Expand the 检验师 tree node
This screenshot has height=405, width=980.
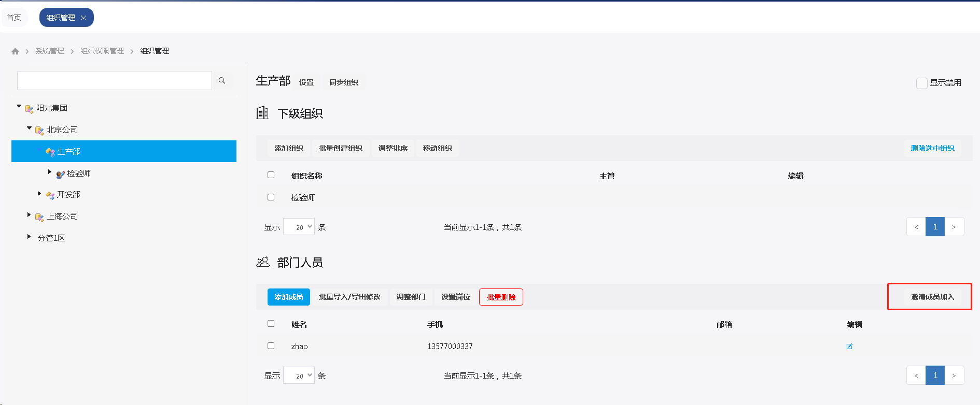click(x=50, y=172)
